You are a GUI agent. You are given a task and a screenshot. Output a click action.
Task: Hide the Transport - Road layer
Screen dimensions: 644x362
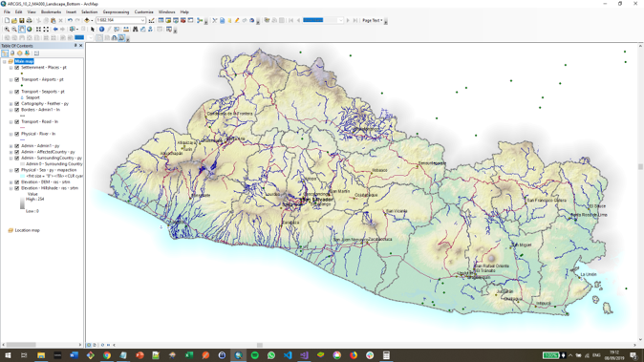point(17,122)
